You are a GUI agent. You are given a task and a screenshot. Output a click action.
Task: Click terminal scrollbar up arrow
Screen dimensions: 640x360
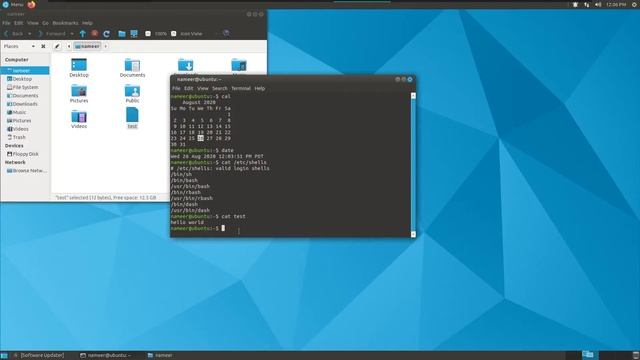[413, 96]
